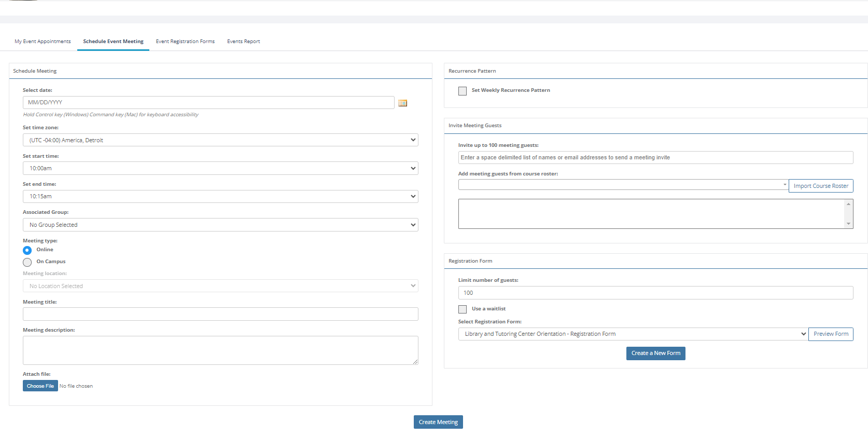868x436 pixels.
Task: Click the roster list scroll-down arrow
Action: (x=848, y=224)
